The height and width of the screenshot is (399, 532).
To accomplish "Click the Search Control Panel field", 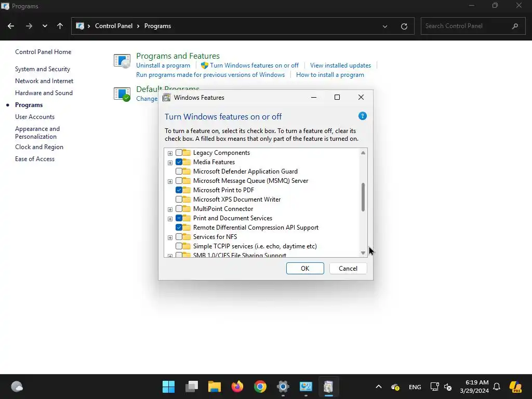I will [x=473, y=26].
